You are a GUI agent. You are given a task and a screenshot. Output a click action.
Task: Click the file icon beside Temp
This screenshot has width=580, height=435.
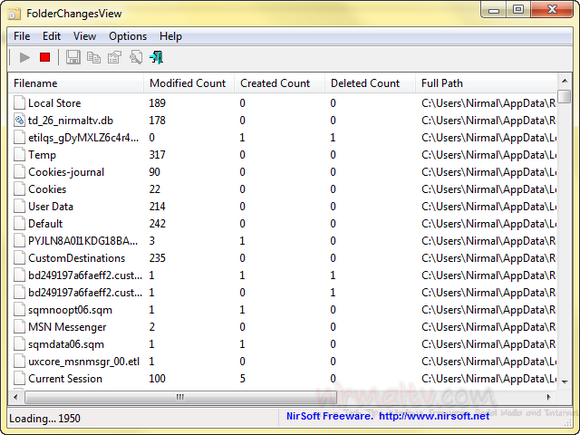(x=19, y=155)
